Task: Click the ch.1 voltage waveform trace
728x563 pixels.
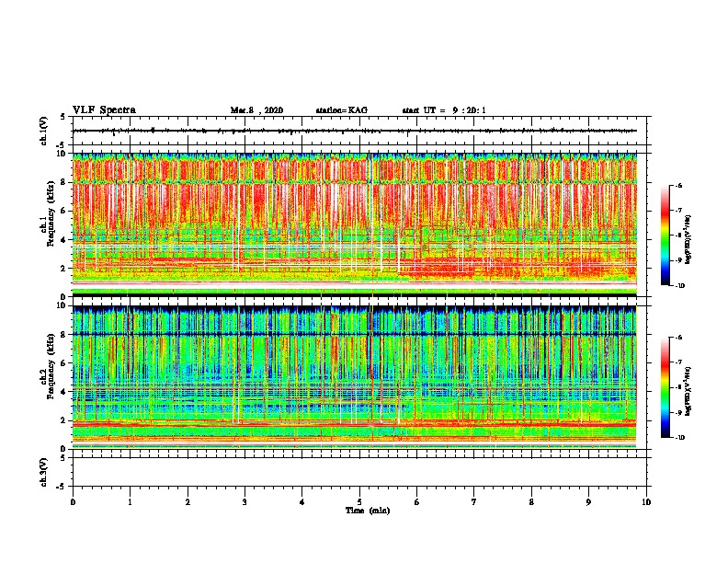Action: point(354,131)
